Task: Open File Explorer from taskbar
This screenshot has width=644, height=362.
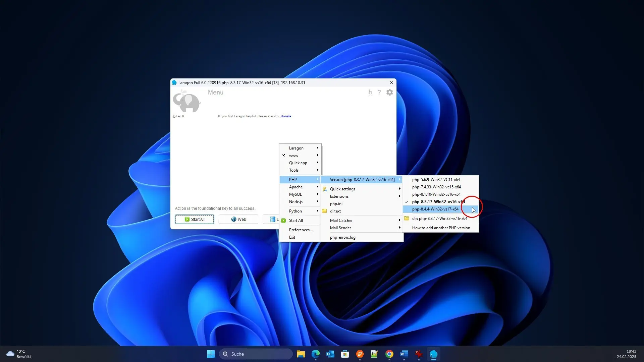Action: click(301, 354)
